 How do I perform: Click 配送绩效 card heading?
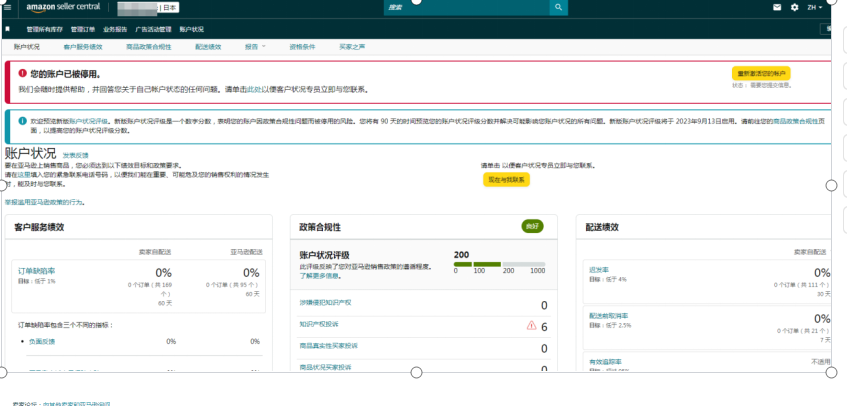pos(602,227)
